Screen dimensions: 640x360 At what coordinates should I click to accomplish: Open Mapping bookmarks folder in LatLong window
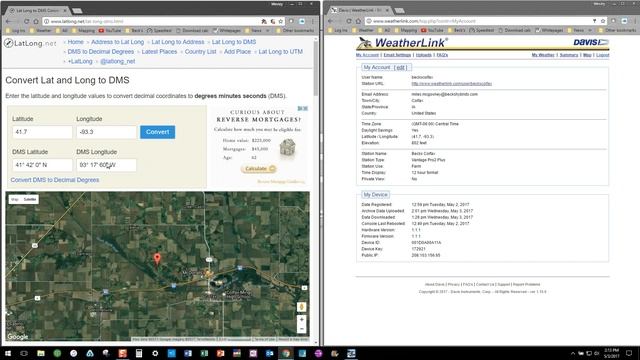pyautogui.click(x=83, y=31)
